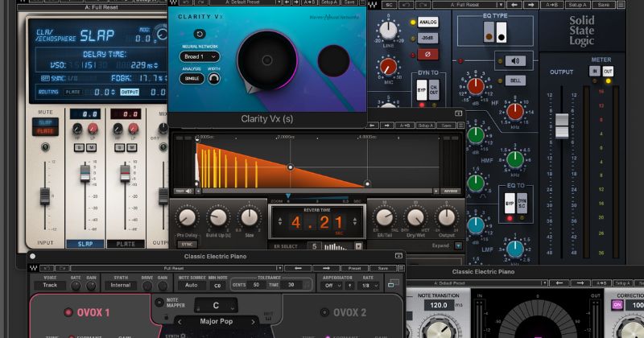Toggle the OVOX 1 power button
This screenshot has height=338, width=644.
(68, 312)
